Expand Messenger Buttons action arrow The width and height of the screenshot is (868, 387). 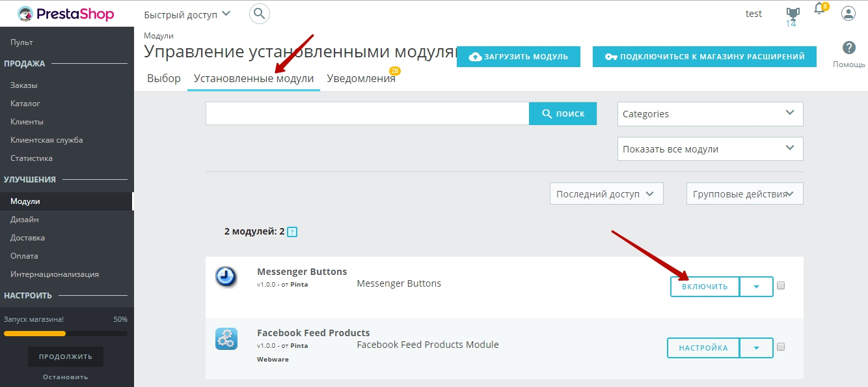click(x=756, y=287)
